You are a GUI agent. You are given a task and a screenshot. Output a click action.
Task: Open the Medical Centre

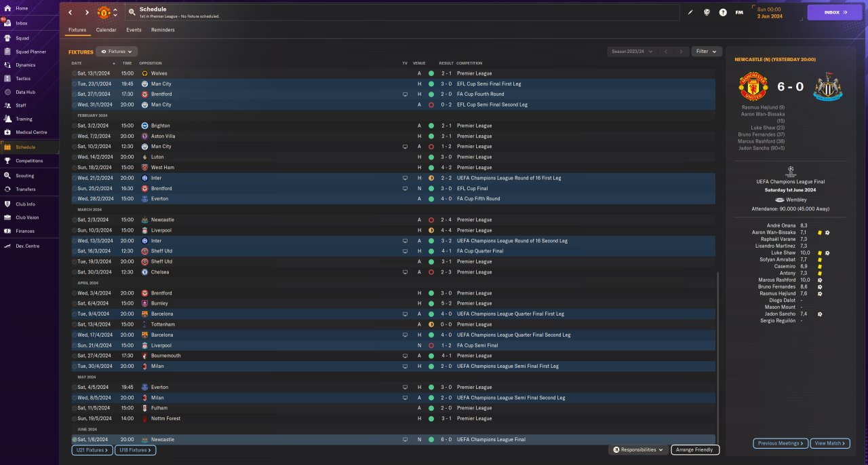coord(31,132)
